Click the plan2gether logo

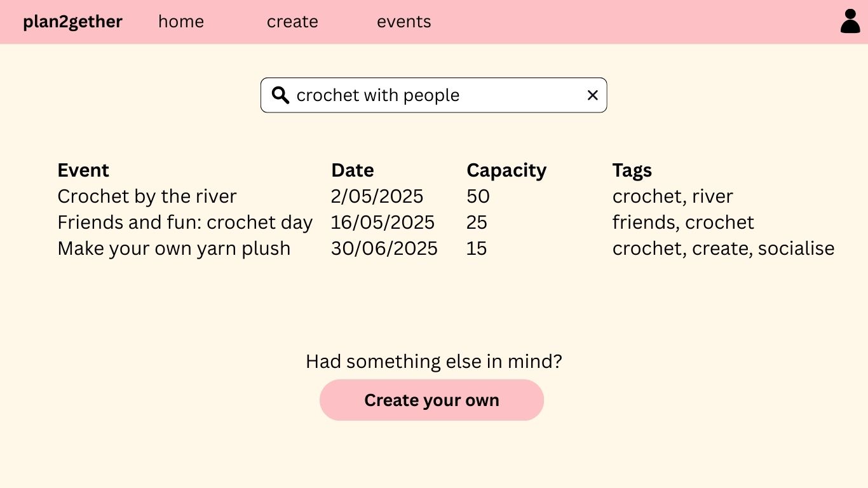72,22
